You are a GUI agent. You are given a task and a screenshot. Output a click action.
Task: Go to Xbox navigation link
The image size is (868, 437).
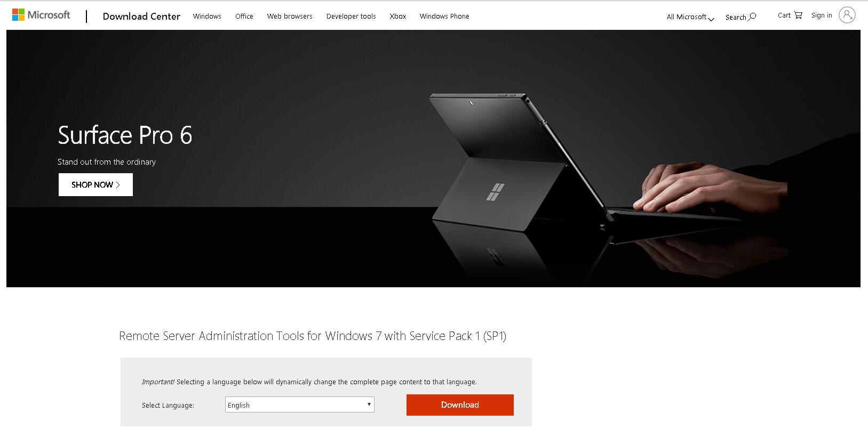coord(398,17)
